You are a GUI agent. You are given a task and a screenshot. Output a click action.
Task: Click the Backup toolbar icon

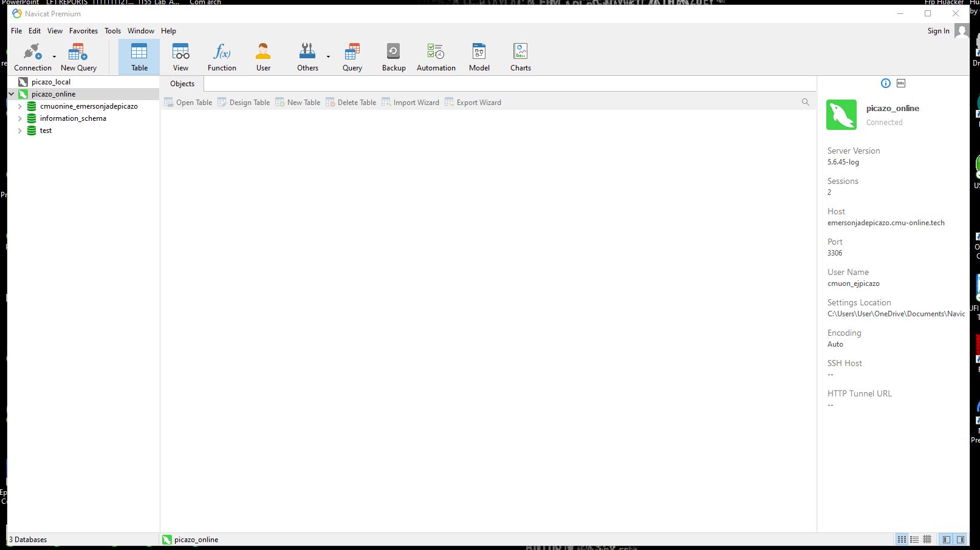[393, 57]
